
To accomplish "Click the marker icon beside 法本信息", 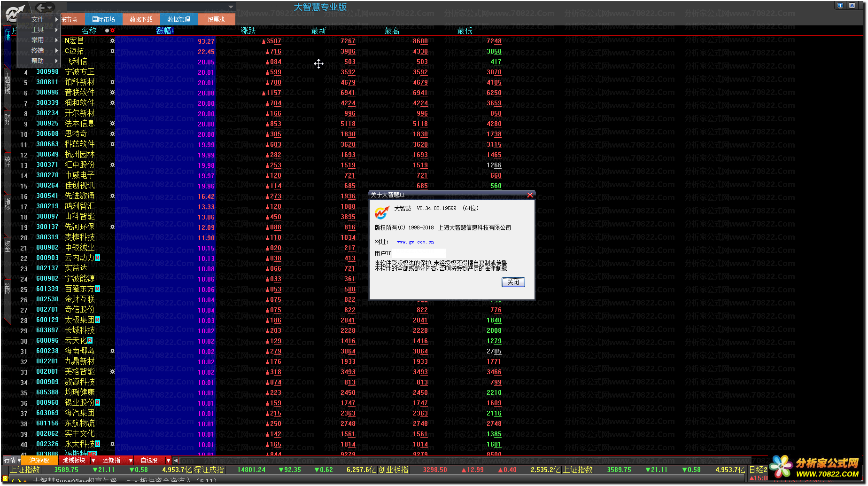I will [x=112, y=124].
